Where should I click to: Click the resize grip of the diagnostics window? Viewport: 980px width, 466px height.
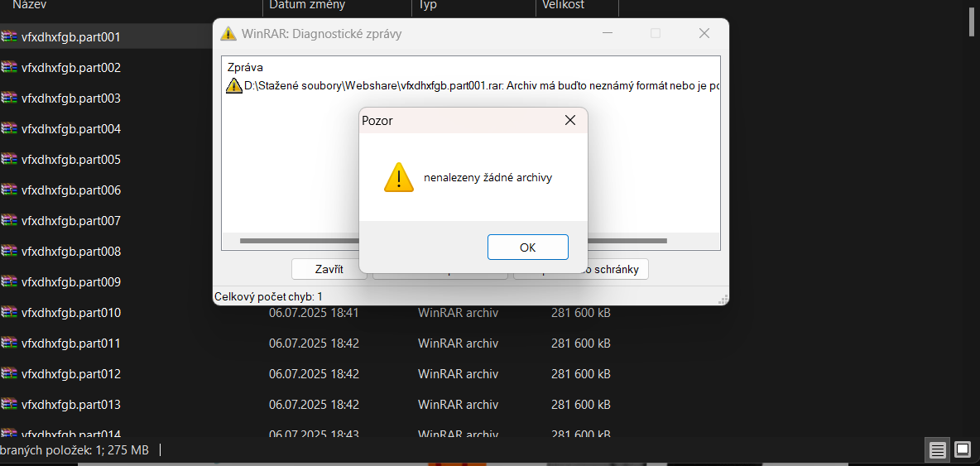pyautogui.click(x=723, y=299)
